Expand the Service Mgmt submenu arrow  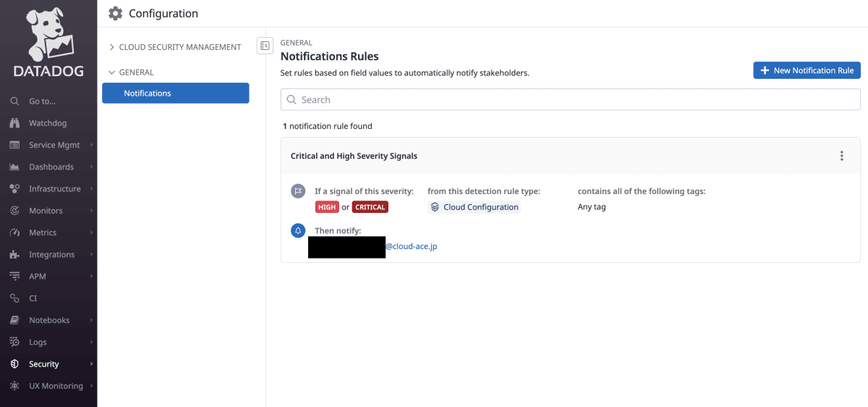click(92, 145)
